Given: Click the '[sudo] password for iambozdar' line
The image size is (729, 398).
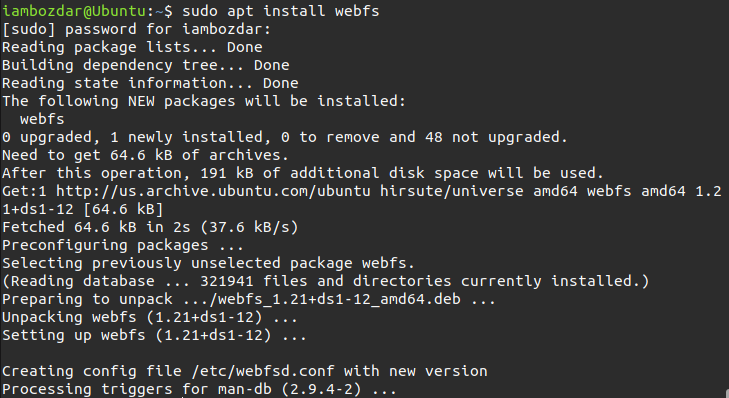Looking at the screenshot, I should pyautogui.click(x=136, y=29).
